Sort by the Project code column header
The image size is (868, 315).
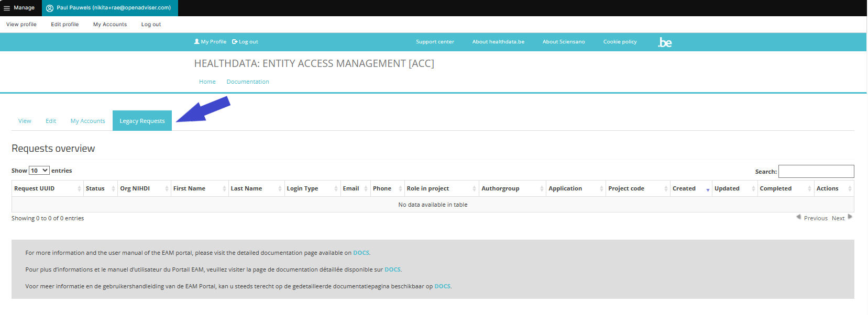(626, 189)
